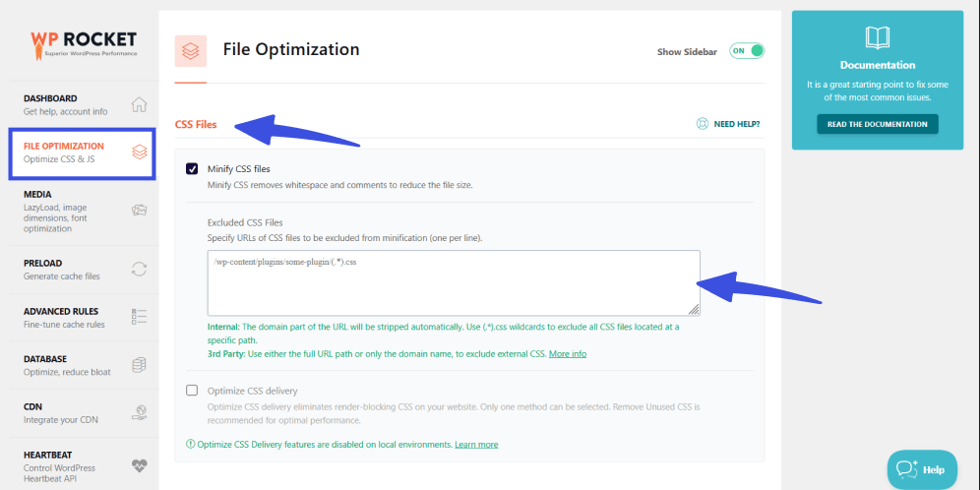This screenshot has height=490, width=980.
Task: Click the textarea resize handle corner
Action: (694, 309)
